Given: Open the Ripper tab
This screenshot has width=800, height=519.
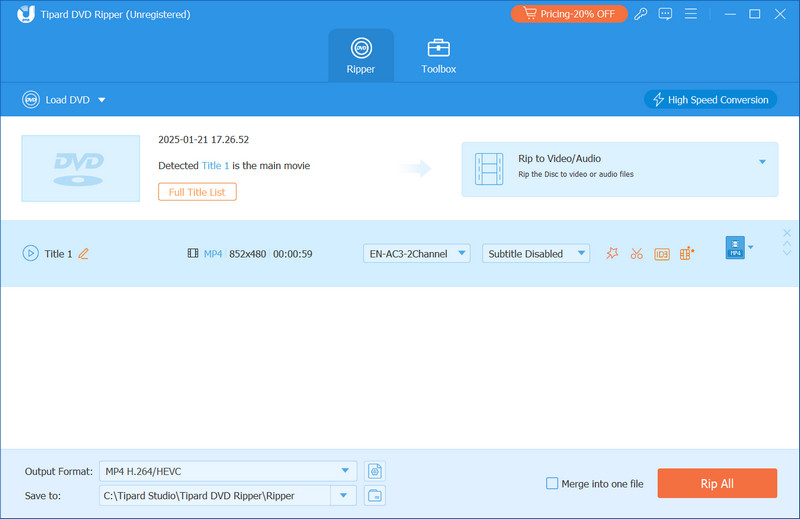Looking at the screenshot, I should (x=361, y=56).
